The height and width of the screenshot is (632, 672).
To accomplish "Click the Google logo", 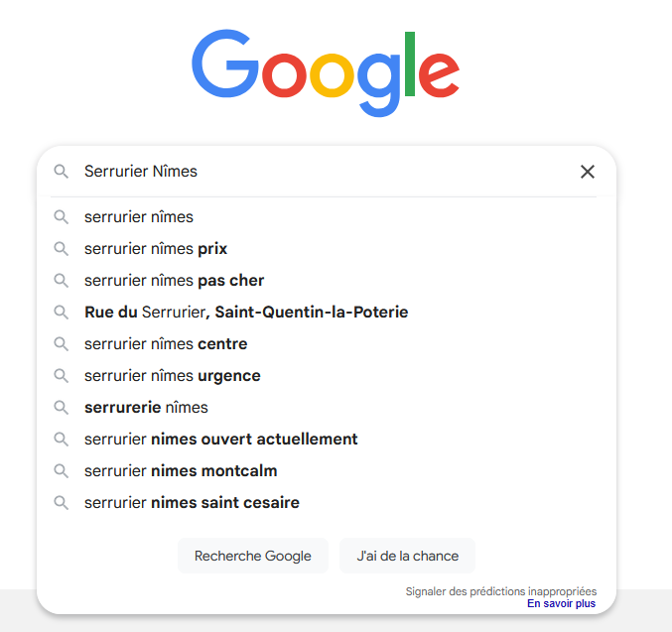I will pyautogui.click(x=326, y=74).
